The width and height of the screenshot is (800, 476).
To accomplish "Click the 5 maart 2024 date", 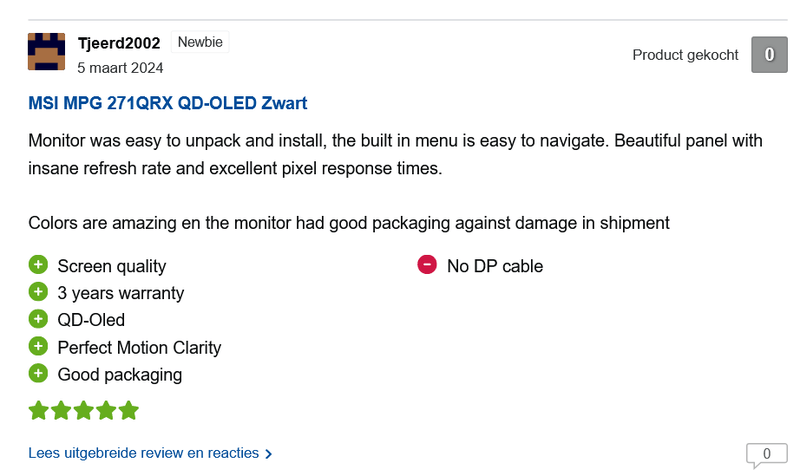I will pos(120,68).
